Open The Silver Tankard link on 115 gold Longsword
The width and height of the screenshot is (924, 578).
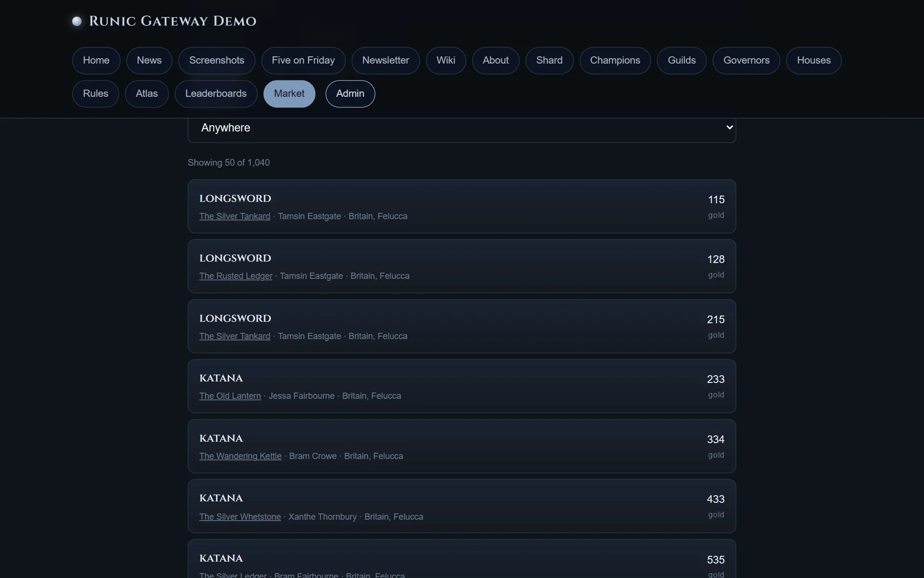point(235,216)
